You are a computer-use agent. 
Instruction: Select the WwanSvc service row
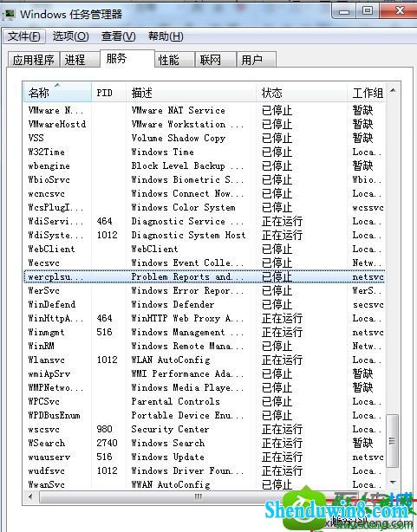(x=205, y=484)
